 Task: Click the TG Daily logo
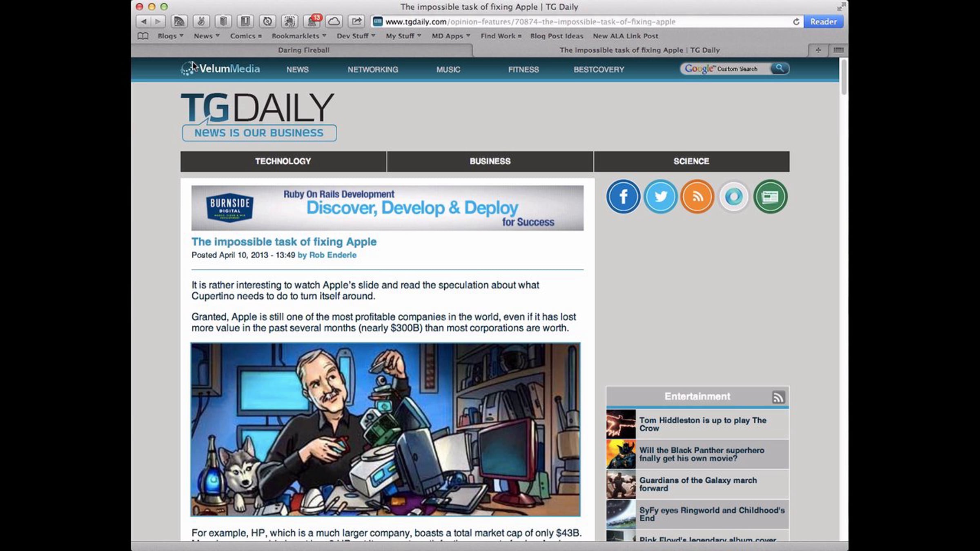coord(258,117)
